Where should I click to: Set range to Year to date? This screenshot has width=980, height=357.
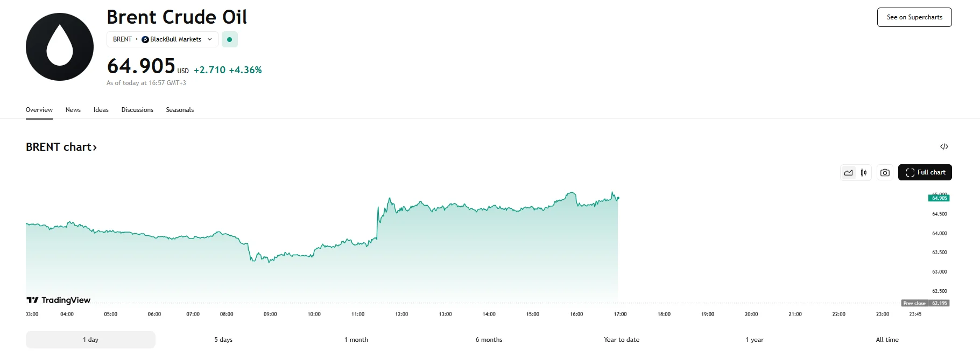point(622,340)
